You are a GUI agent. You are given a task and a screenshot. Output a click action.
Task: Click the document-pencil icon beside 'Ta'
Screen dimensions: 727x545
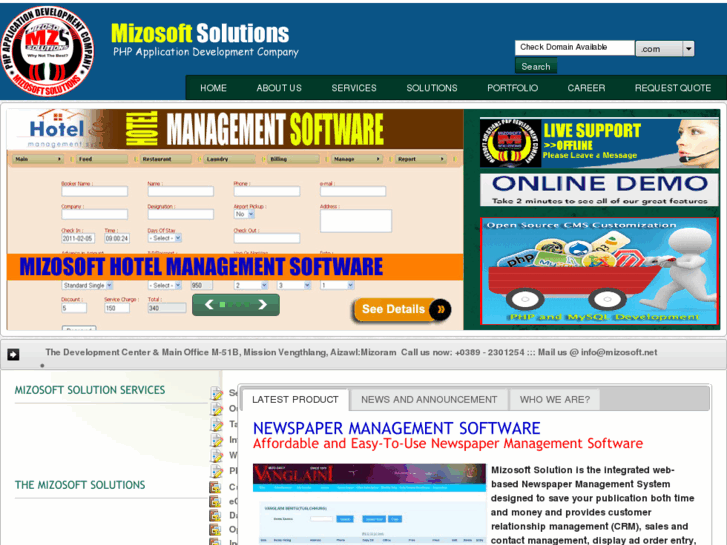217,424
